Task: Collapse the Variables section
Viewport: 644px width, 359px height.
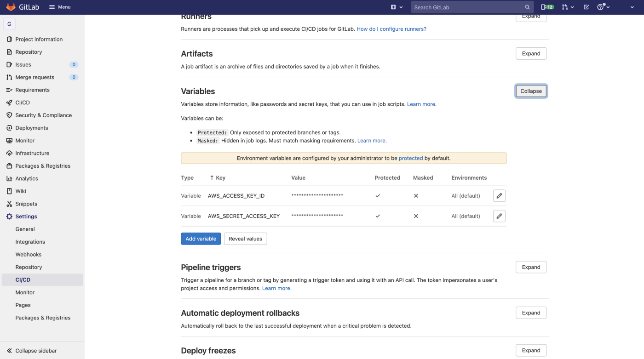Action: (531, 91)
